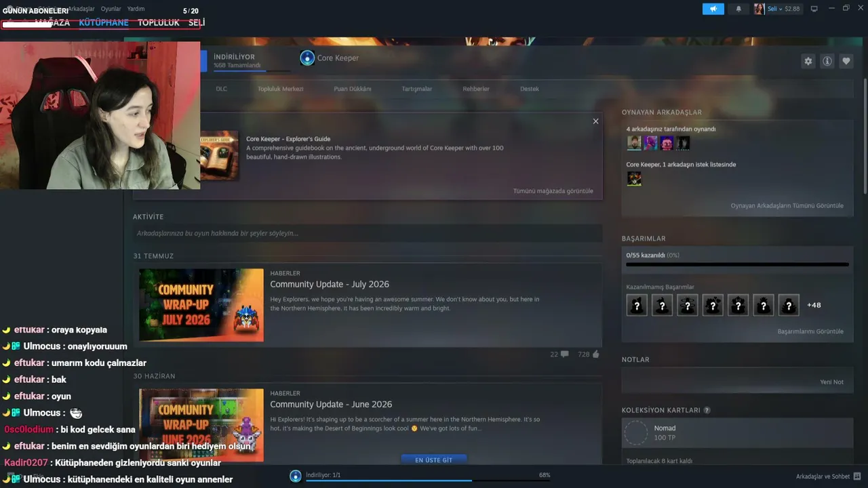
Task: Select the seventh locked achievement icon
Action: click(789, 305)
